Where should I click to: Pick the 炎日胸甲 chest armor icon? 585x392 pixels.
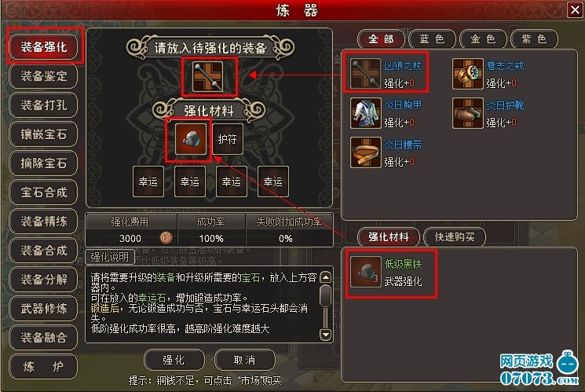[x=366, y=113]
